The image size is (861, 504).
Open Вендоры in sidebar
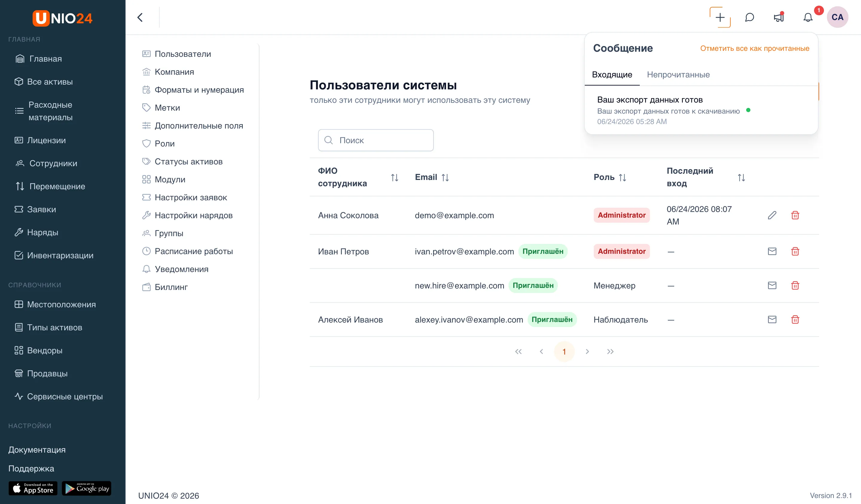pos(38,351)
